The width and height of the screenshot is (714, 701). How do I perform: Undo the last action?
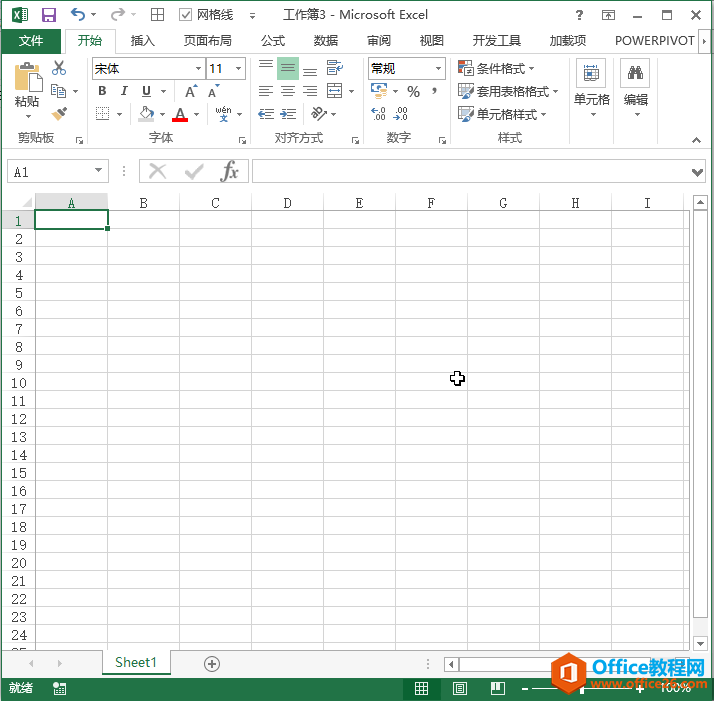[78, 15]
